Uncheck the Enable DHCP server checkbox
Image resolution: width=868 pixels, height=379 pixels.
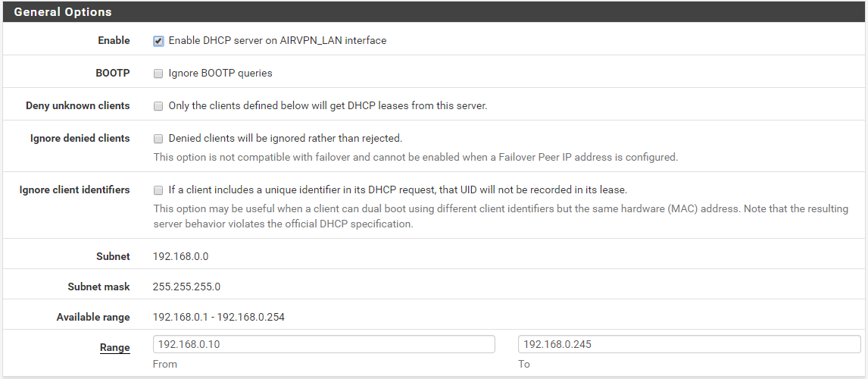(x=158, y=41)
